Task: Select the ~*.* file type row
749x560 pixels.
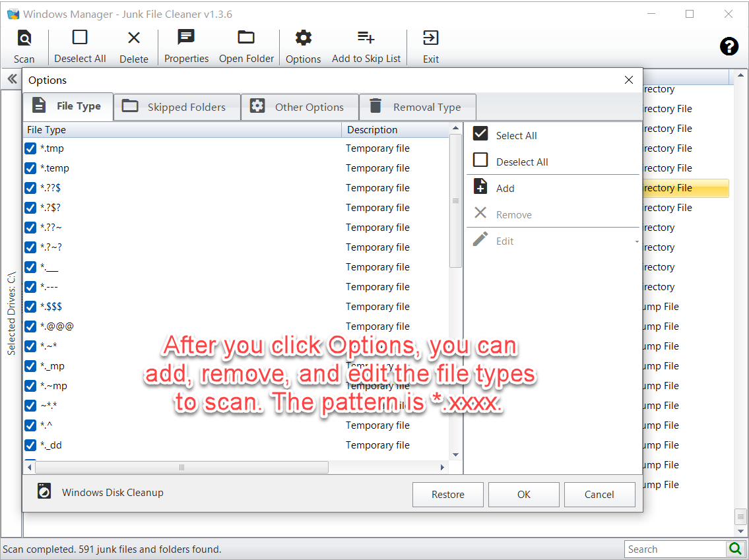Action: [236, 406]
